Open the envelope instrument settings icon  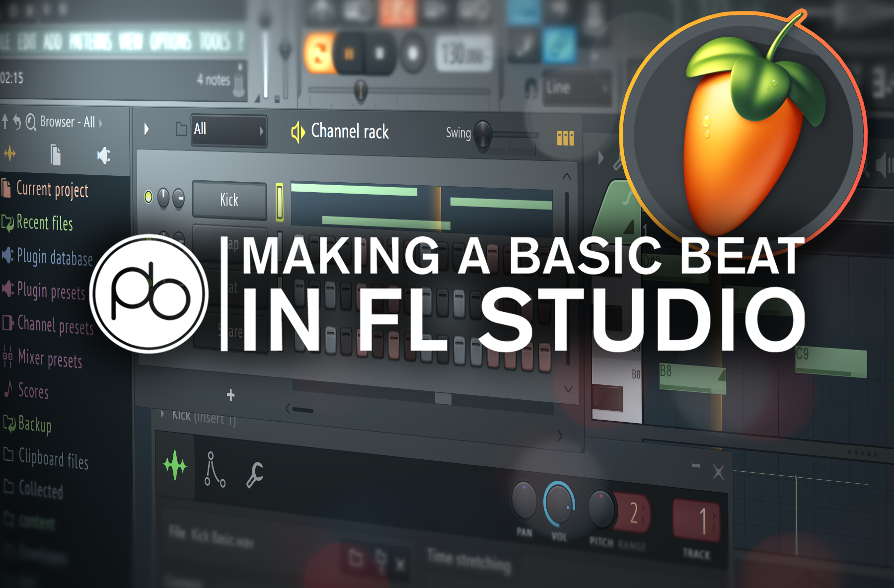point(214,469)
